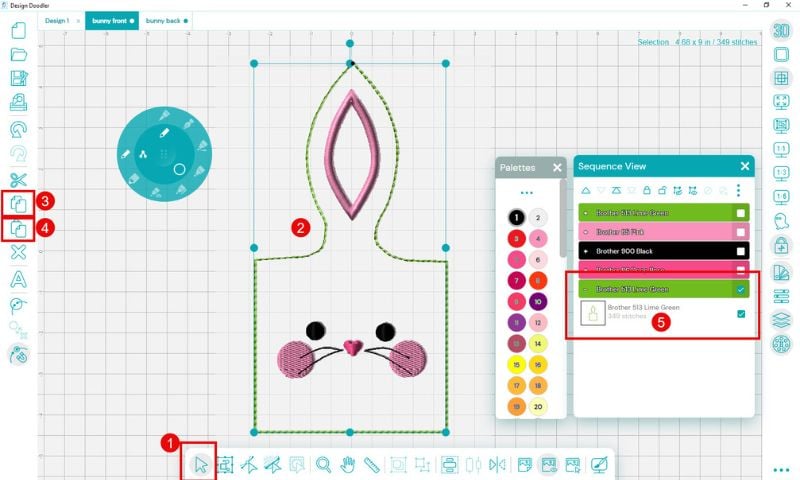Open the 3D view button
800x480 pixels.
point(782,30)
